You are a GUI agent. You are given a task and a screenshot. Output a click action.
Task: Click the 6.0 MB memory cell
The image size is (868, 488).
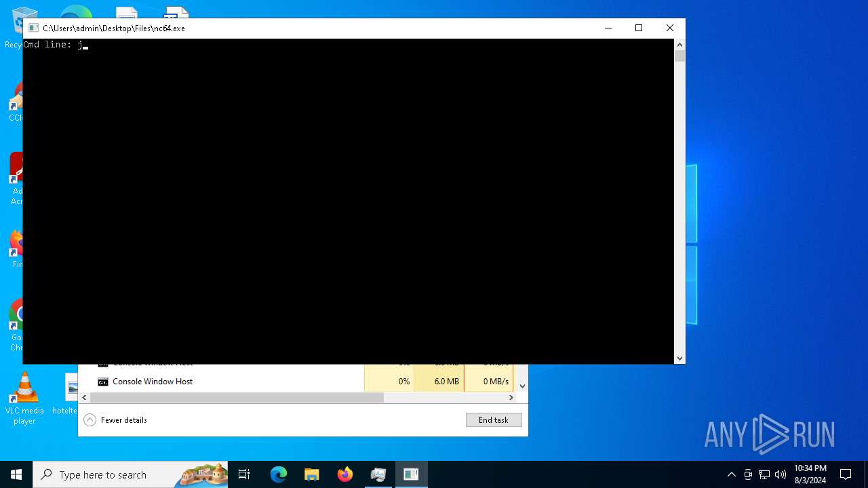(439, 382)
